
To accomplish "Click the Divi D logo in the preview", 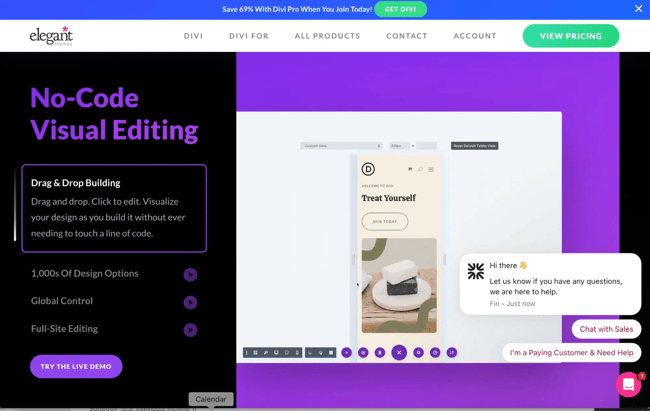I will [368, 169].
